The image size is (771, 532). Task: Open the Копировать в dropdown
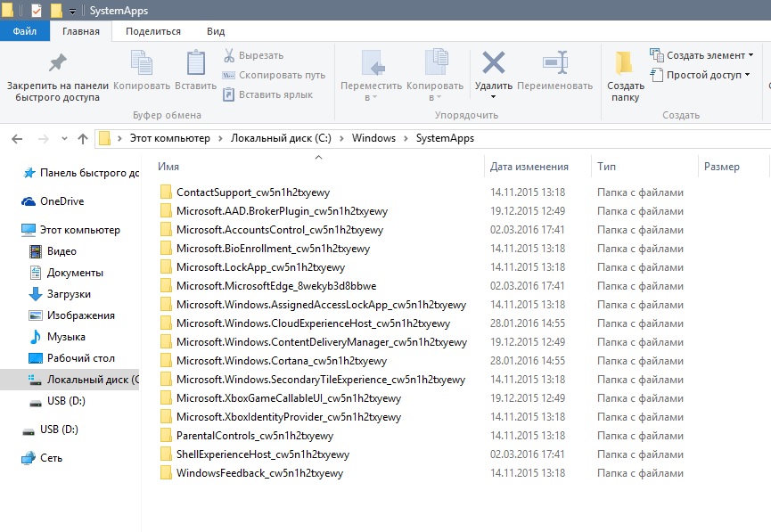pyautogui.click(x=435, y=92)
